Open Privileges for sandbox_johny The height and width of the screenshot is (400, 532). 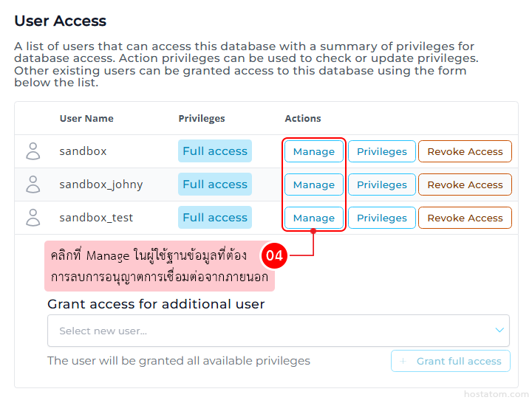pyautogui.click(x=382, y=185)
